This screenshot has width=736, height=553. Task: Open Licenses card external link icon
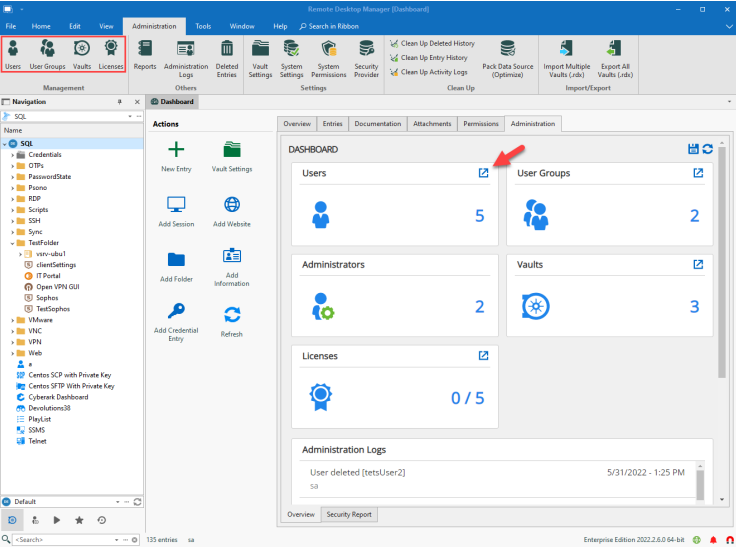483,355
